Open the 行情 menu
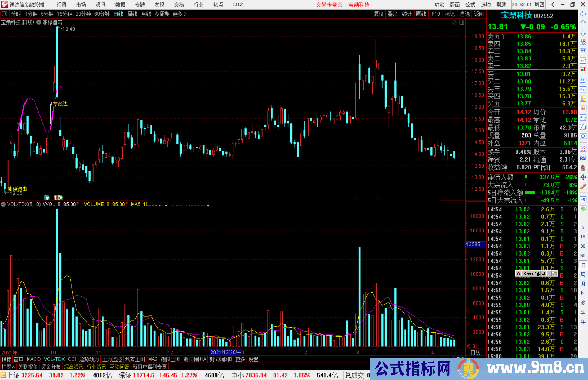Screen dimensions: 588x380 coord(61,5)
